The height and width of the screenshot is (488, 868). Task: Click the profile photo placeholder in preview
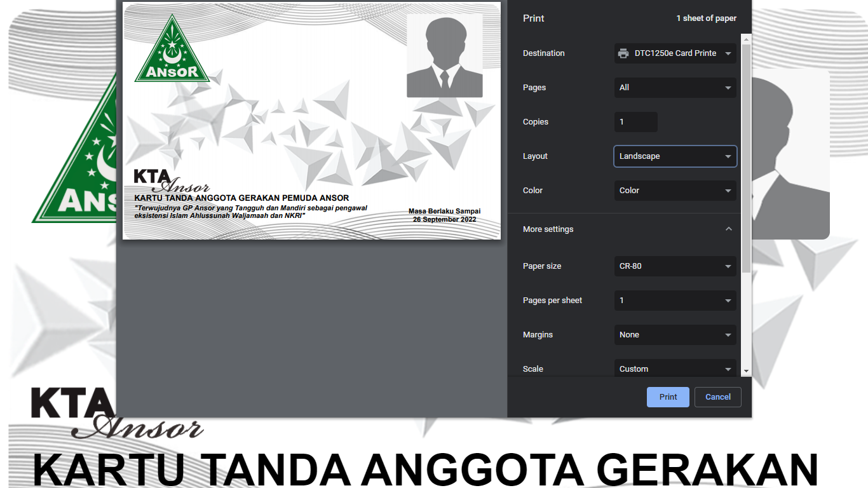(445, 56)
